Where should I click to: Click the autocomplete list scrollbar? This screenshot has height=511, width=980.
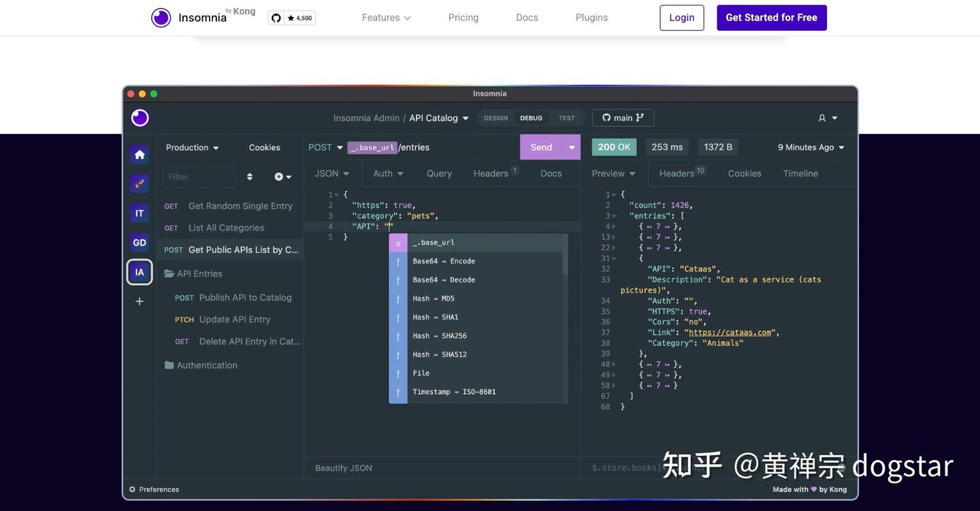click(565, 255)
